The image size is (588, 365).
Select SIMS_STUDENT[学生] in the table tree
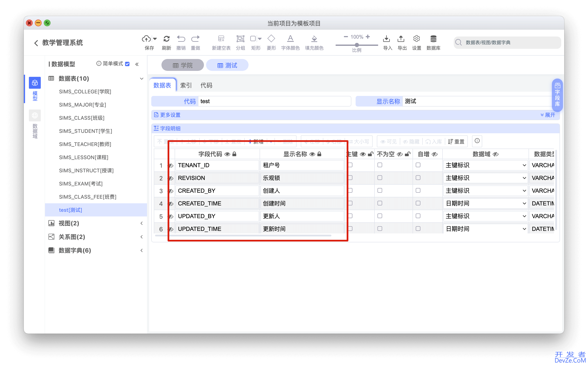coord(86,131)
